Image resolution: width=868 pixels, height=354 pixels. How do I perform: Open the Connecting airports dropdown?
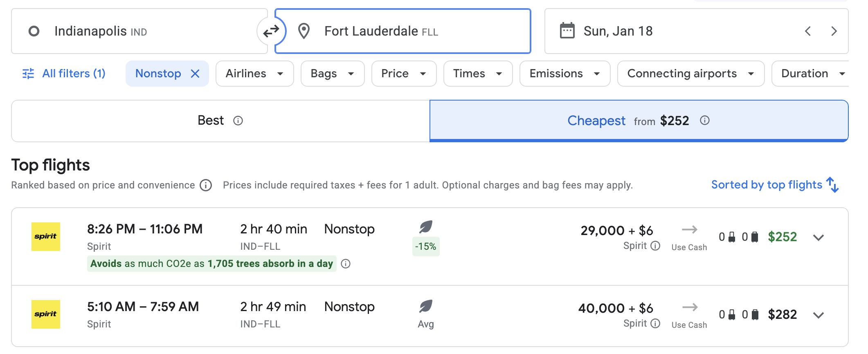click(691, 74)
